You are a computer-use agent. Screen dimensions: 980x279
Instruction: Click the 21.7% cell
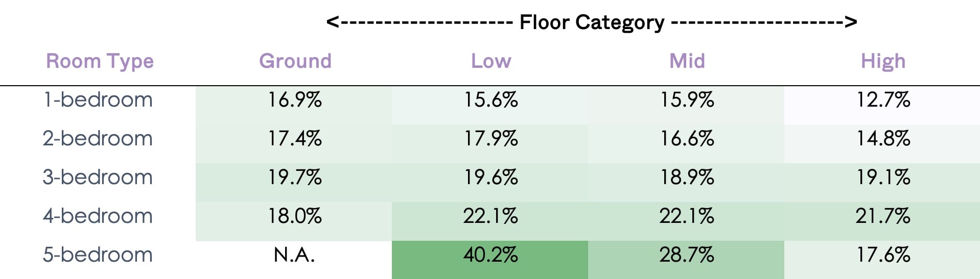click(882, 216)
